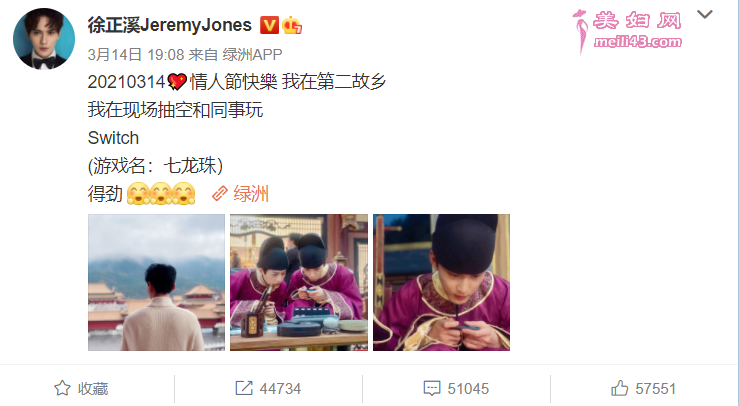Open the man facing palace photo
This screenshot has width=739, height=406.
tap(156, 282)
